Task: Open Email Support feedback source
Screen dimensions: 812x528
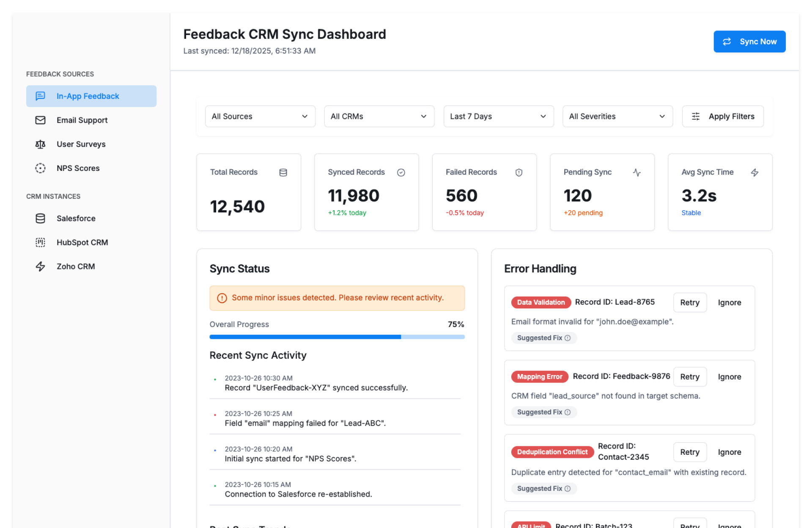Action: tap(82, 121)
